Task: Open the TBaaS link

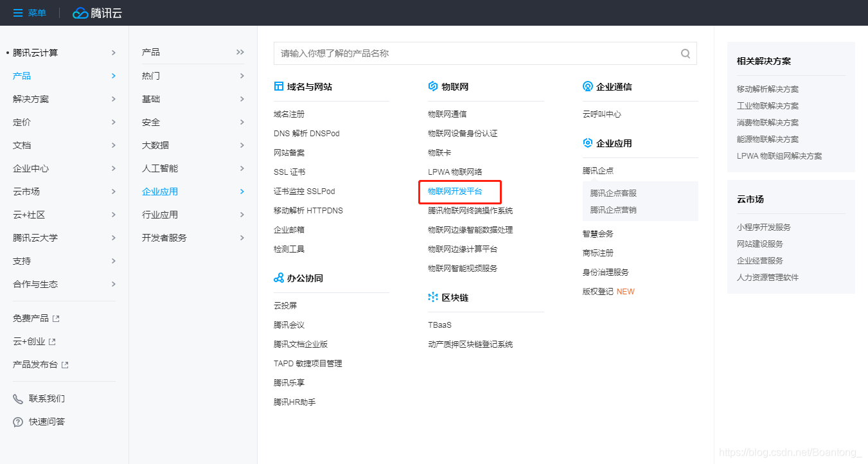Action: click(x=440, y=325)
